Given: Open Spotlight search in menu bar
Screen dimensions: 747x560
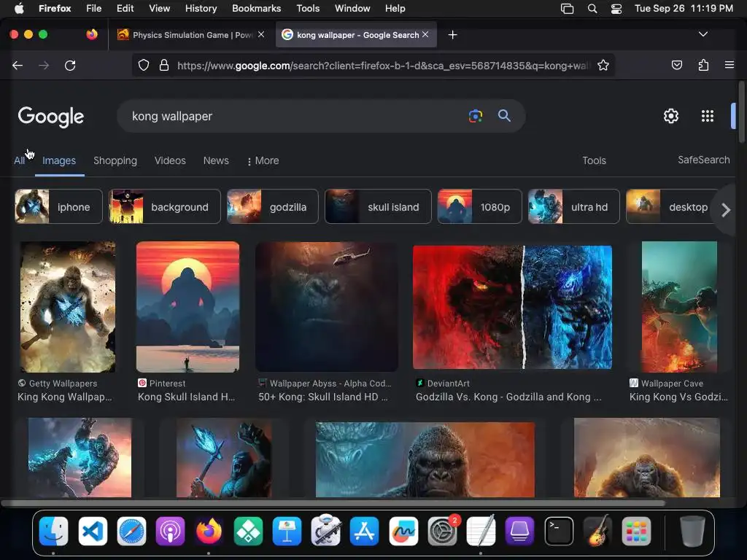Looking at the screenshot, I should tap(592, 9).
